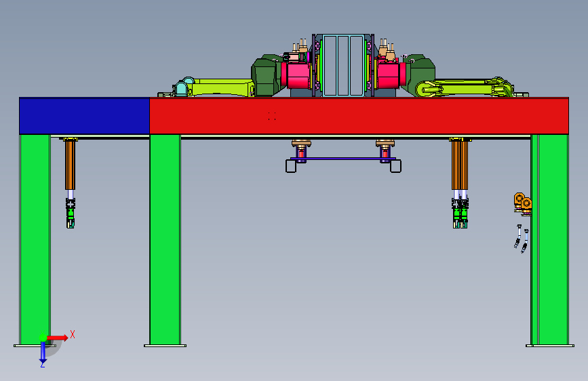Image resolution: width=588 pixels, height=381 pixels.
Task: Select the double orange cylinder on the right
Action: coord(460,165)
